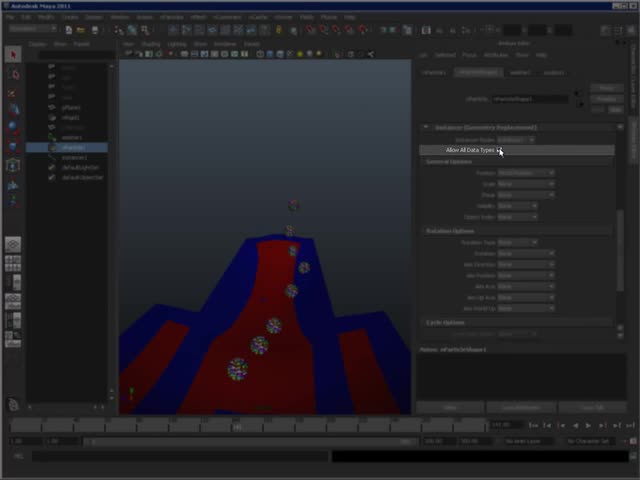The height and width of the screenshot is (480, 640).
Task: Select the Lasso tool in the toolbox
Action: tap(13, 74)
